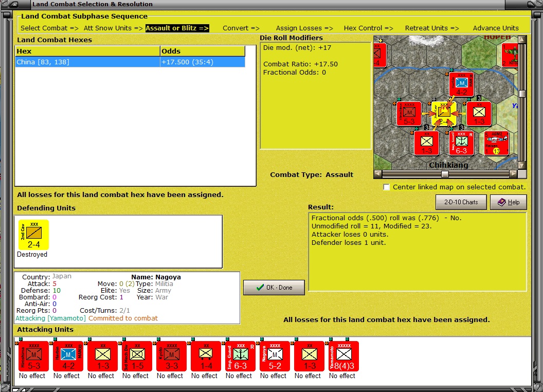Select the destroyed 2nd Cav 2-4 defender

tap(33, 235)
